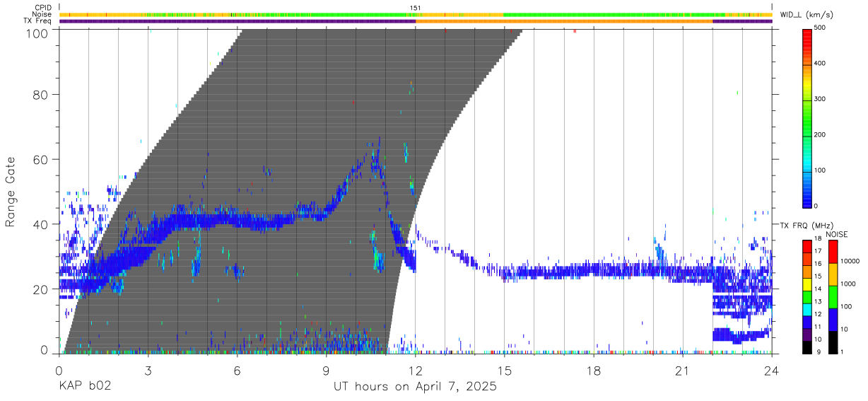The width and height of the screenshot is (868, 401).
Task: Click hour tick label 15 on x-axis
Action: (505, 371)
